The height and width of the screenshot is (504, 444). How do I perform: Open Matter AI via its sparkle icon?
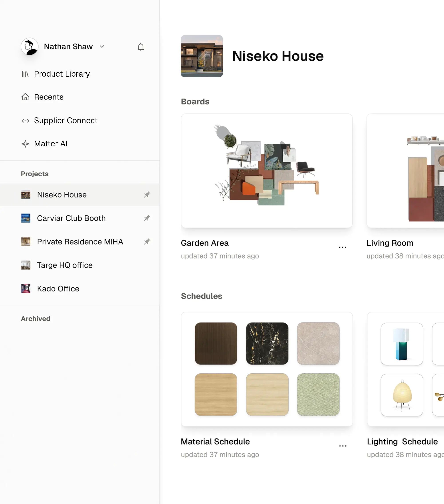pos(25,144)
